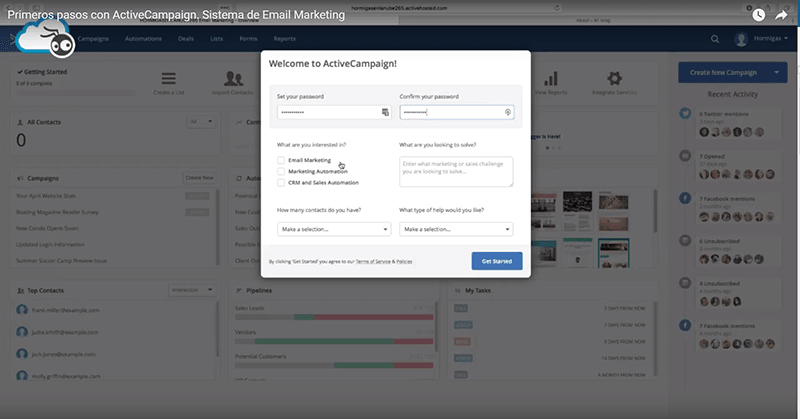Click password manager icon in Set password field

click(x=385, y=112)
